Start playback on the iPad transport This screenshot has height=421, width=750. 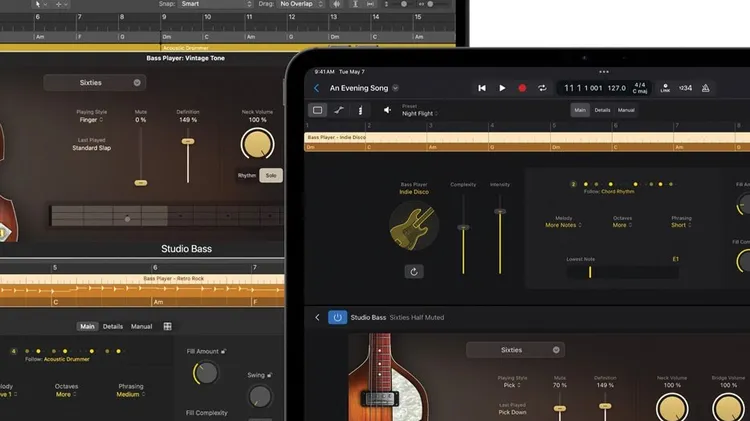click(502, 88)
